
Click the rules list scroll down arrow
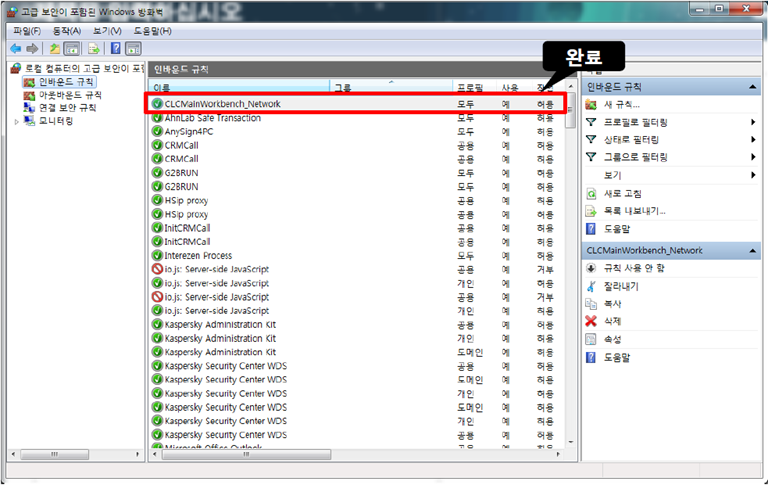point(571,442)
